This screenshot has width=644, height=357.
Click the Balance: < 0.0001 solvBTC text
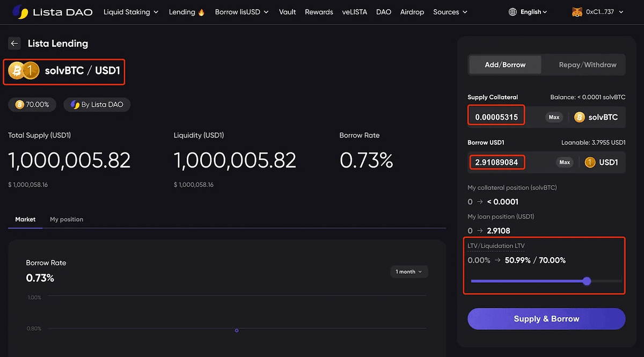[x=588, y=97]
